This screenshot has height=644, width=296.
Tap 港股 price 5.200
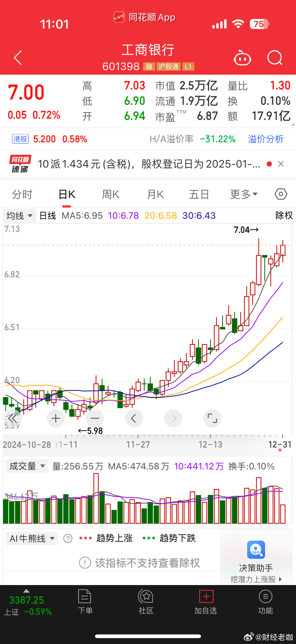point(44,139)
